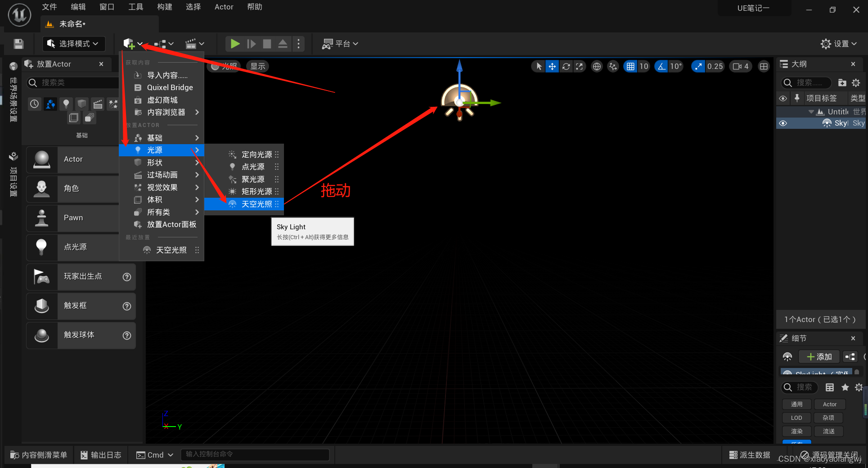Close the 放置Actor panel tab
The height and width of the screenshot is (468, 868).
(x=101, y=64)
